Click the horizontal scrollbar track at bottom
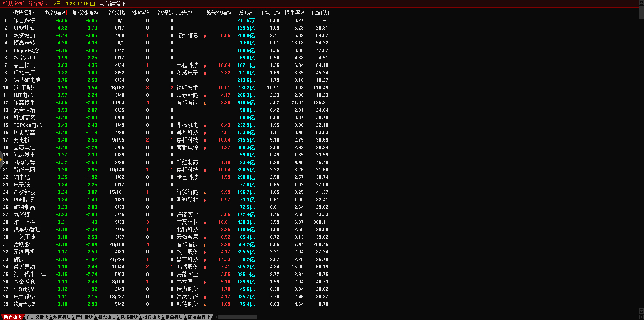644x320 pixels. (x=238, y=317)
